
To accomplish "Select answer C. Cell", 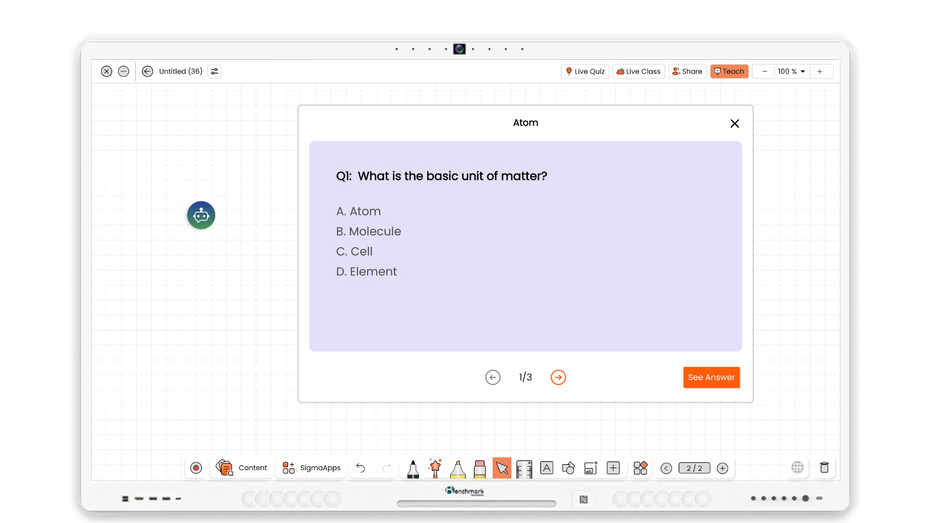I will (354, 251).
